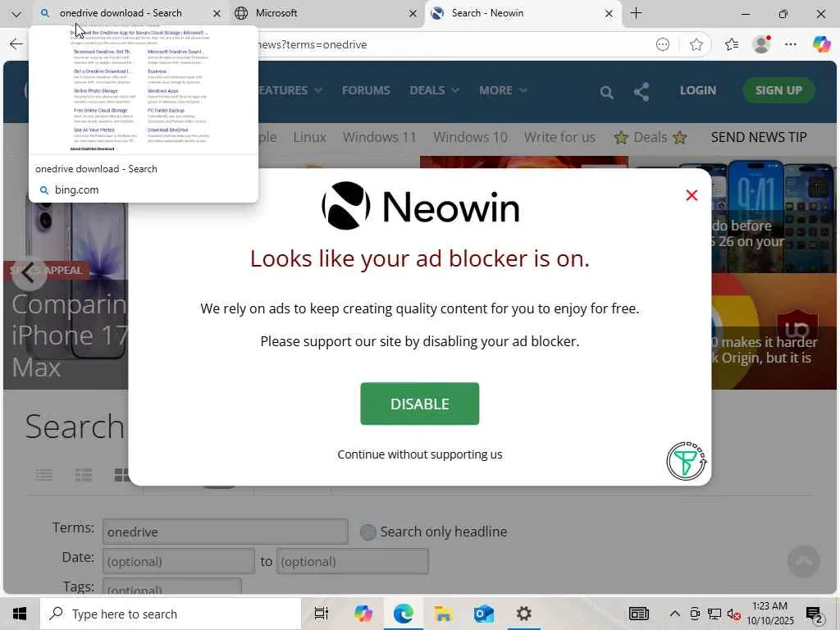Open Outlook from the taskbar
The width and height of the screenshot is (840, 630).
click(x=484, y=614)
